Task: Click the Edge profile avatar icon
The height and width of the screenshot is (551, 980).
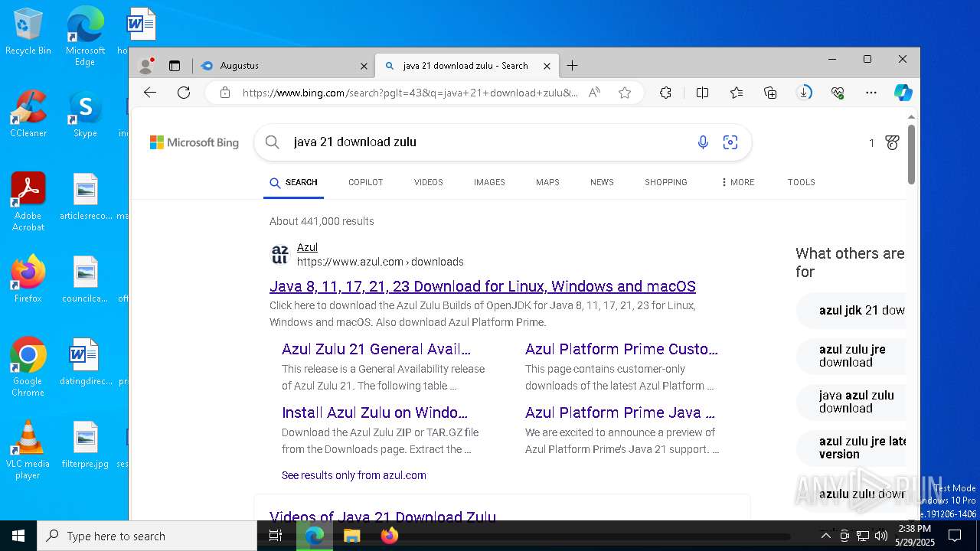Action: [145, 66]
